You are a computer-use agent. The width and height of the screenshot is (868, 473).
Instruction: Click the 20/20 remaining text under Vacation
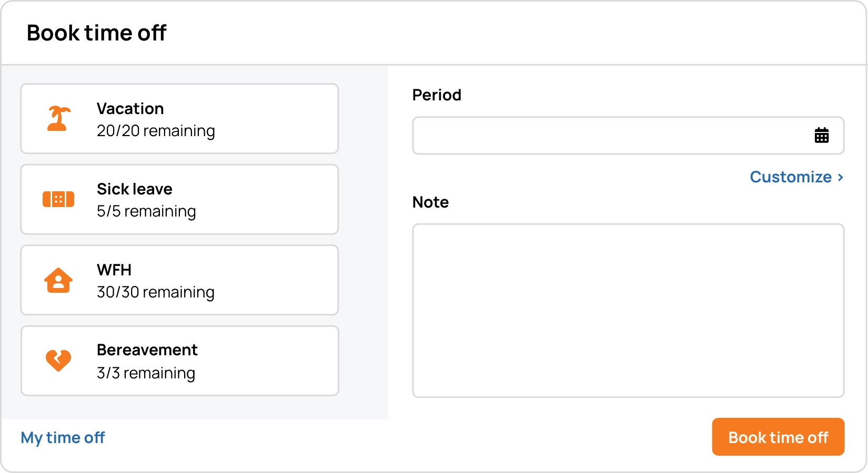(x=156, y=131)
